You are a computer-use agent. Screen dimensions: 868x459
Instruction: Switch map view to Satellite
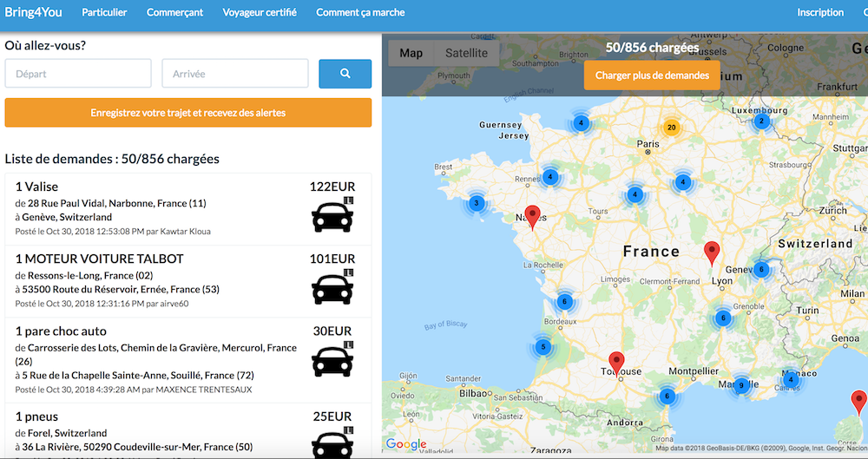click(466, 53)
